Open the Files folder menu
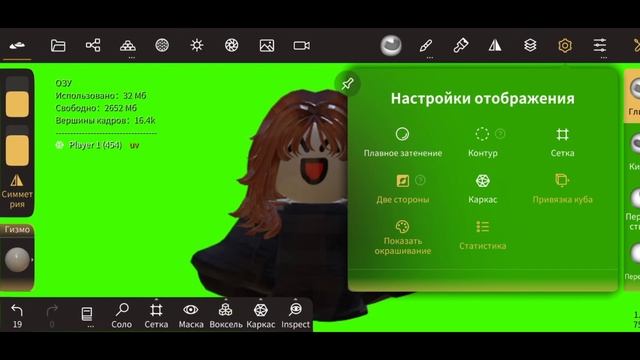640x360 pixels. click(58, 45)
